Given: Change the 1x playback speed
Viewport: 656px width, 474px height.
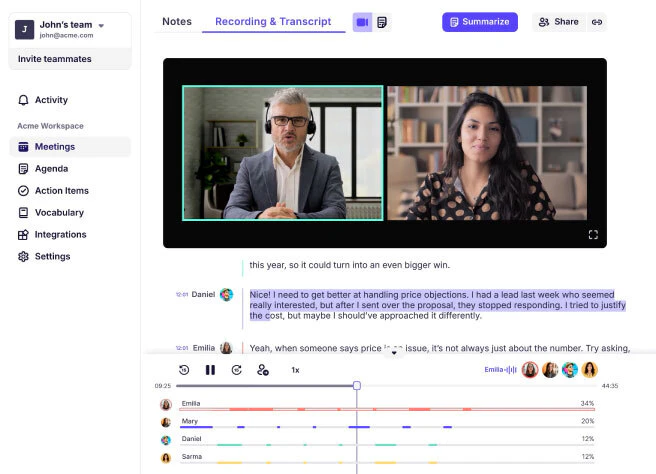Looking at the screenshot, I should 295,370.
